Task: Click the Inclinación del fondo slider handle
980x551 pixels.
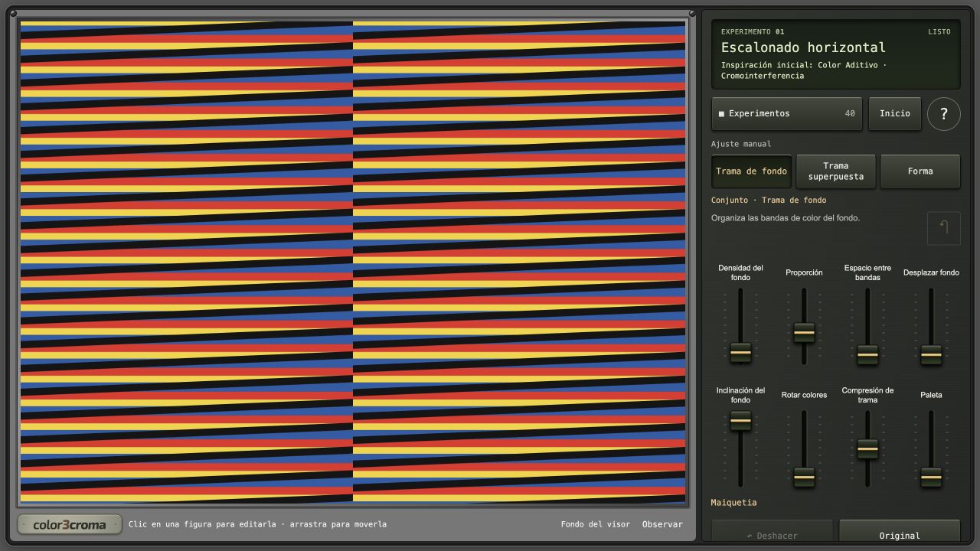Action: point(740,420)
